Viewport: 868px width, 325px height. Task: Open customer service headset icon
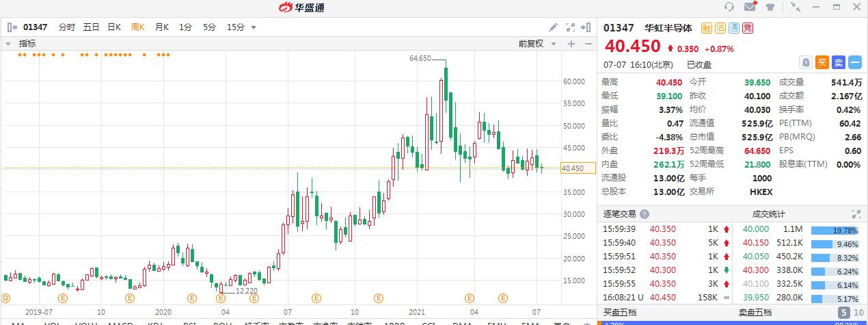(x=729, y=7)
